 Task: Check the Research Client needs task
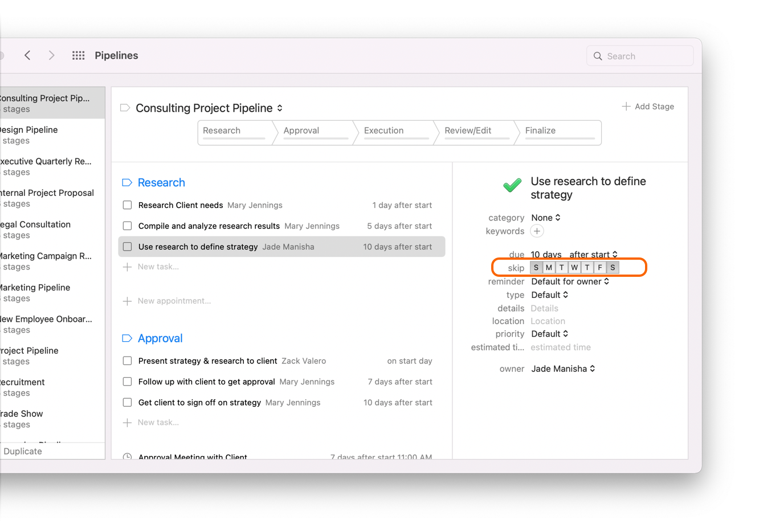coord(127,205)
